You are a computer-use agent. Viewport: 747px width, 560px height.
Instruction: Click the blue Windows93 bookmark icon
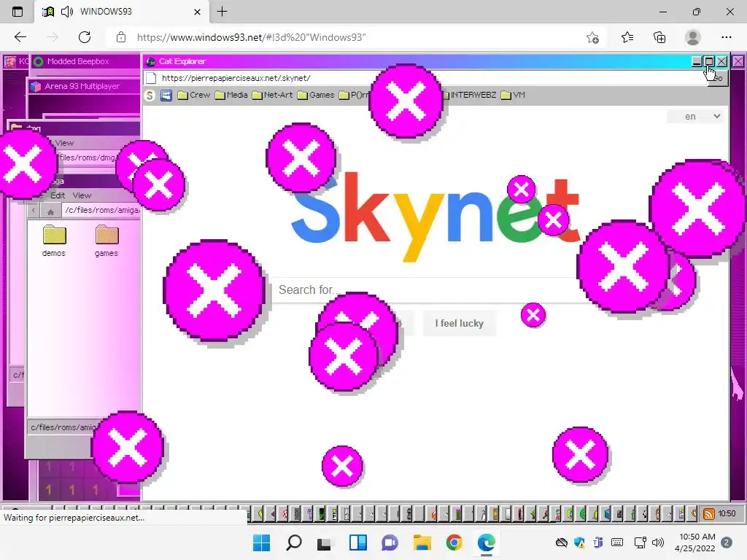[x=166, y=96]
